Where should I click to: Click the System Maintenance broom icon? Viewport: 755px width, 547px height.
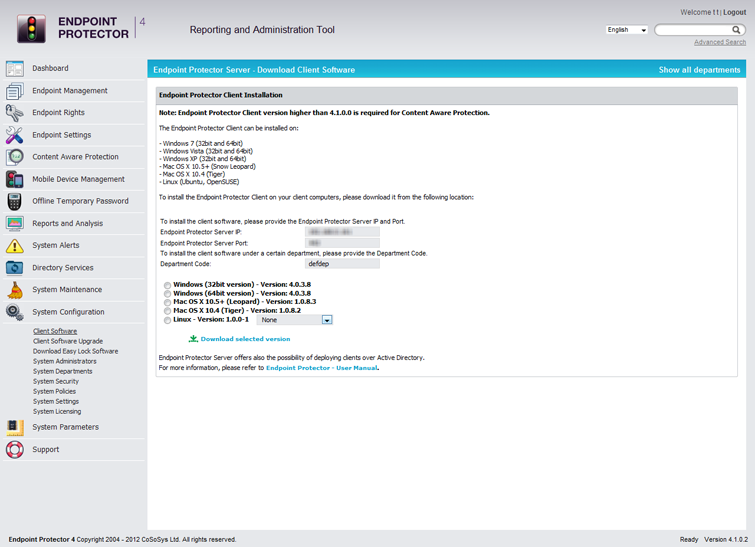coord(14,290)
